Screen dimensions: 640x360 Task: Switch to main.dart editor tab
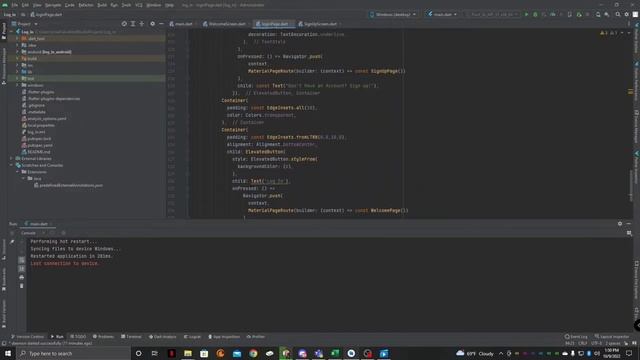[181, 24]
